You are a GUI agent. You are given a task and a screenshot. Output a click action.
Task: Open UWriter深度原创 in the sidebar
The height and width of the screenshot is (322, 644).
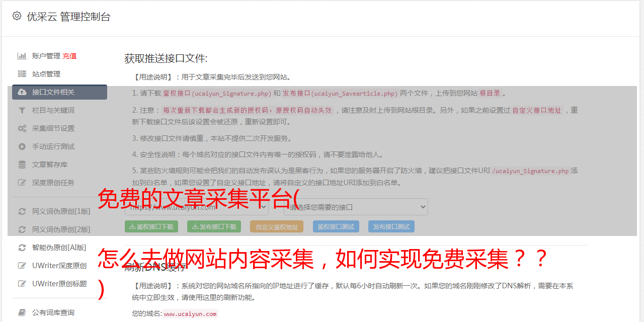[59, 266]
